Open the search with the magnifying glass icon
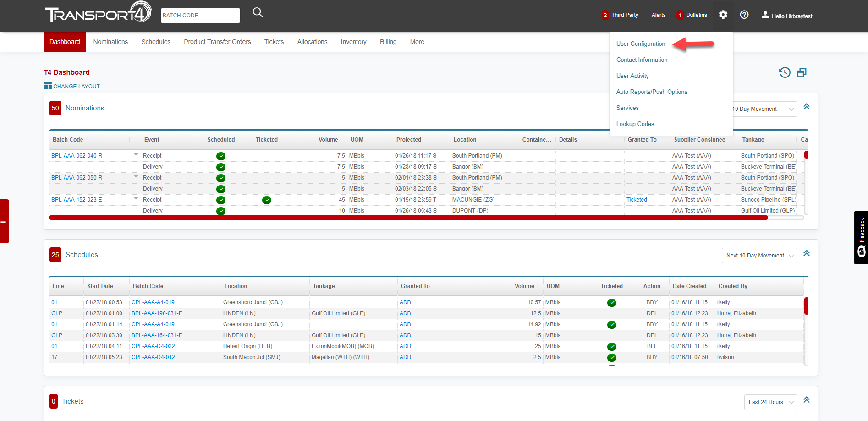The width and height of the screenshot is (868, 421). [x=258, y=12]
